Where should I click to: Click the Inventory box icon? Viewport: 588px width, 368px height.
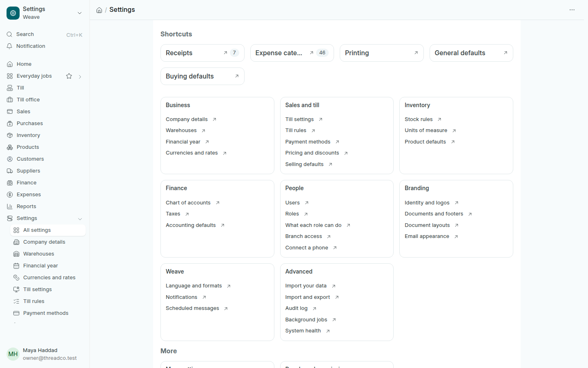point(10,135)
